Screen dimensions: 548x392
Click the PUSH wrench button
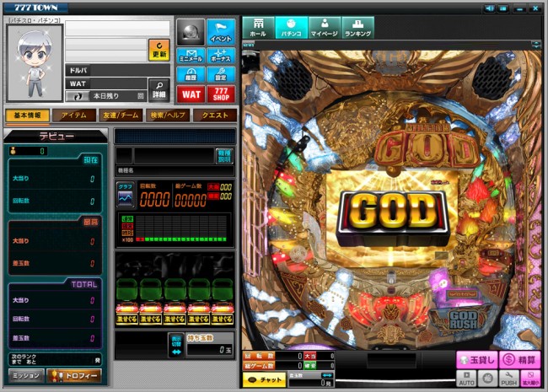(509, 379)
